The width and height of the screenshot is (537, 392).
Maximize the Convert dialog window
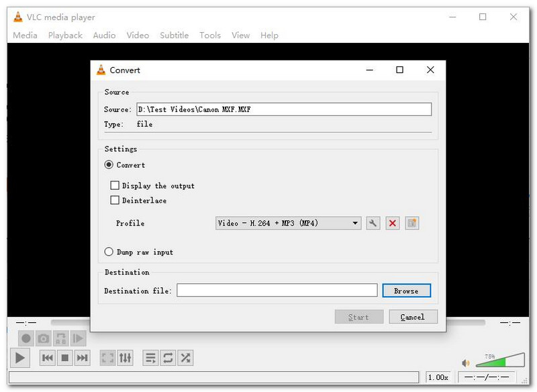pos(399,70)
